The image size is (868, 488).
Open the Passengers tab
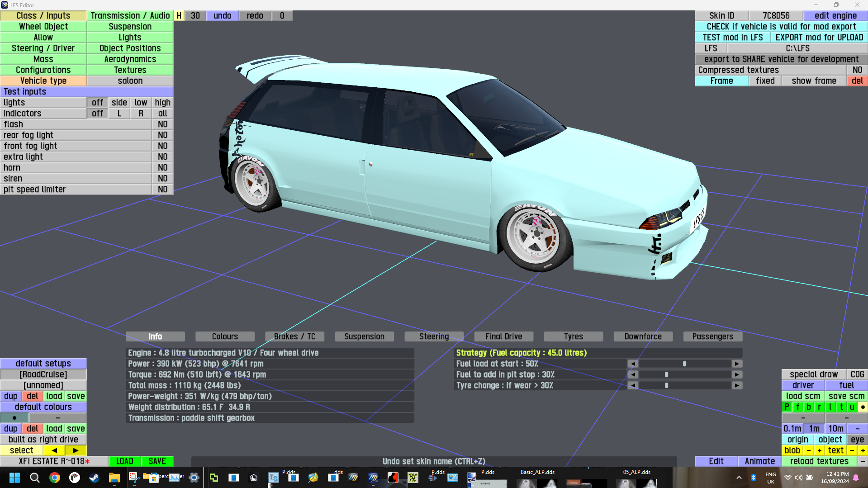pos(712,336)
